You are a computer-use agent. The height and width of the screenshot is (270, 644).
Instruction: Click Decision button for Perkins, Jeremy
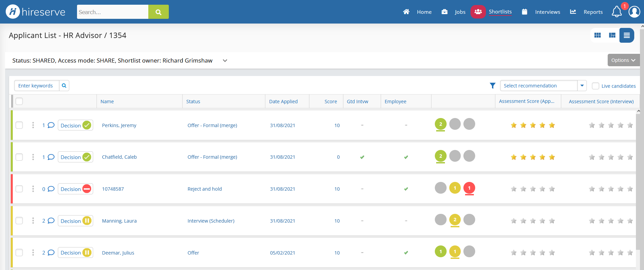coord(75,125)
